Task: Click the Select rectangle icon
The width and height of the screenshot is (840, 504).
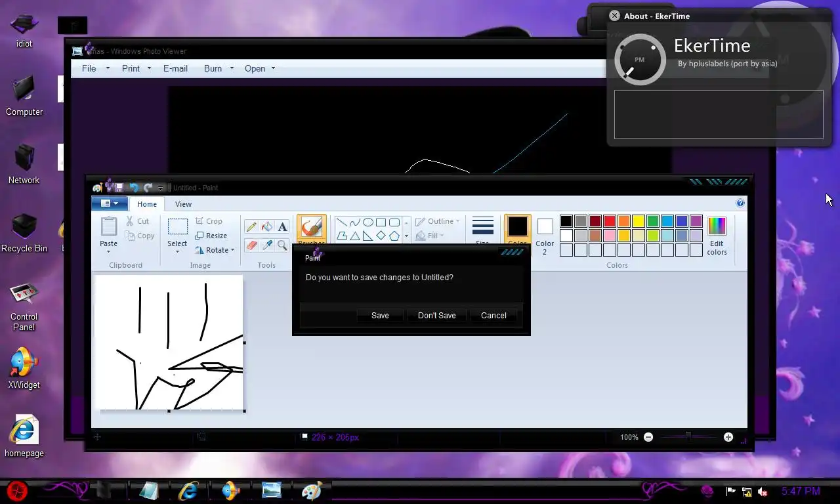Action: 177,226
